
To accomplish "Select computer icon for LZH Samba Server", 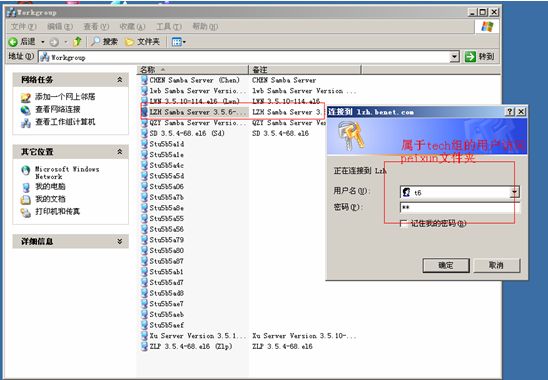I will tap(144, 112).
